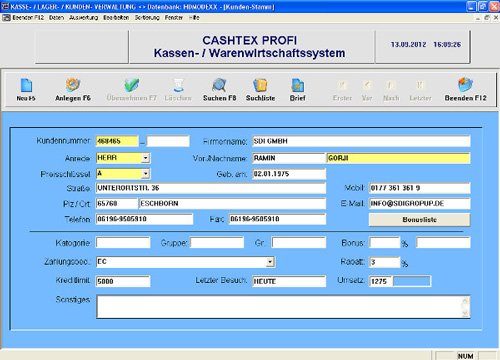Click the Kreditlimit field 5000
This screenshot has width=500, height=360.
tap(123, 281)
